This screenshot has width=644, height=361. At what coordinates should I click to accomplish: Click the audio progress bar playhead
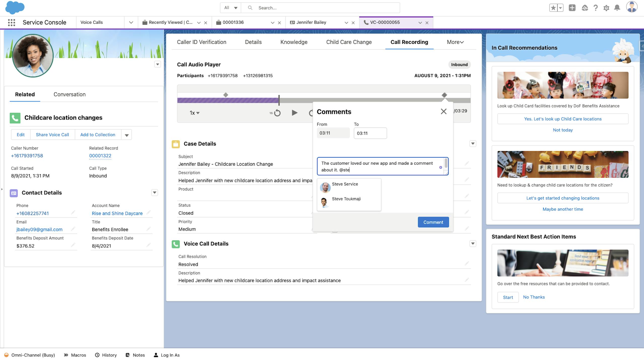(x=279, y=100)
